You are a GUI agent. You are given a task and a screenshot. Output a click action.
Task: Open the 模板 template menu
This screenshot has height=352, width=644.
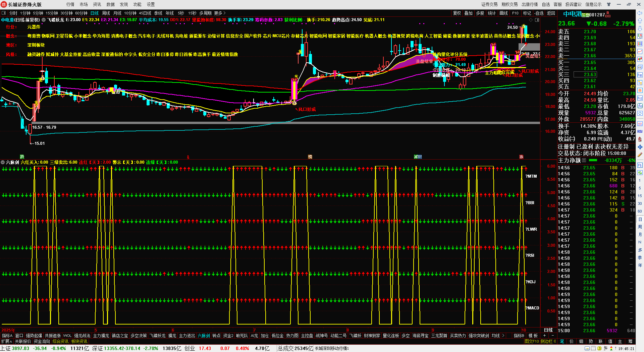tap(533, 336)
